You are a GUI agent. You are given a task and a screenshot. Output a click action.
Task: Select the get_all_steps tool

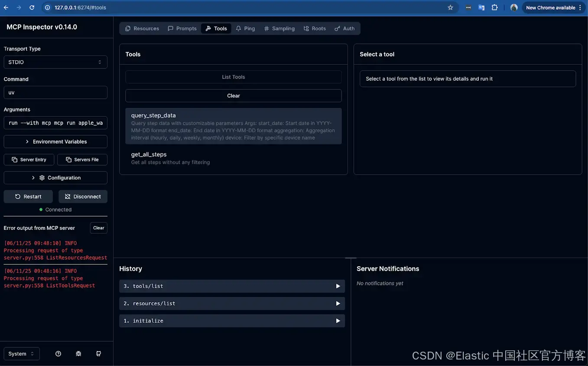tap(234, 158)
